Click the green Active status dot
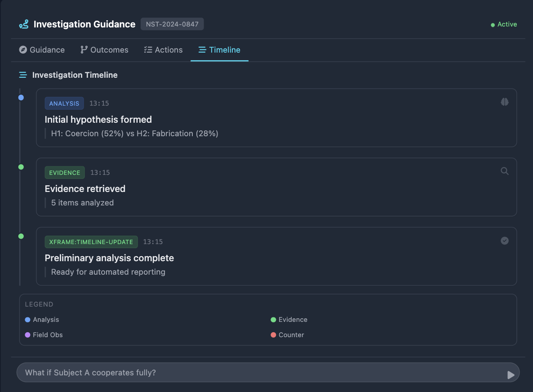This screenshot has width=533, height=392. [493, 25]
